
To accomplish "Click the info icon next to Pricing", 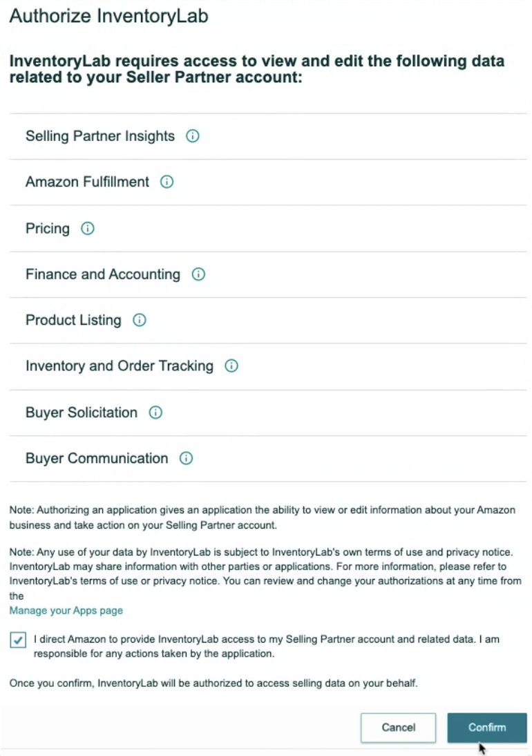I will pyautogui.click(x=88, y=228).
